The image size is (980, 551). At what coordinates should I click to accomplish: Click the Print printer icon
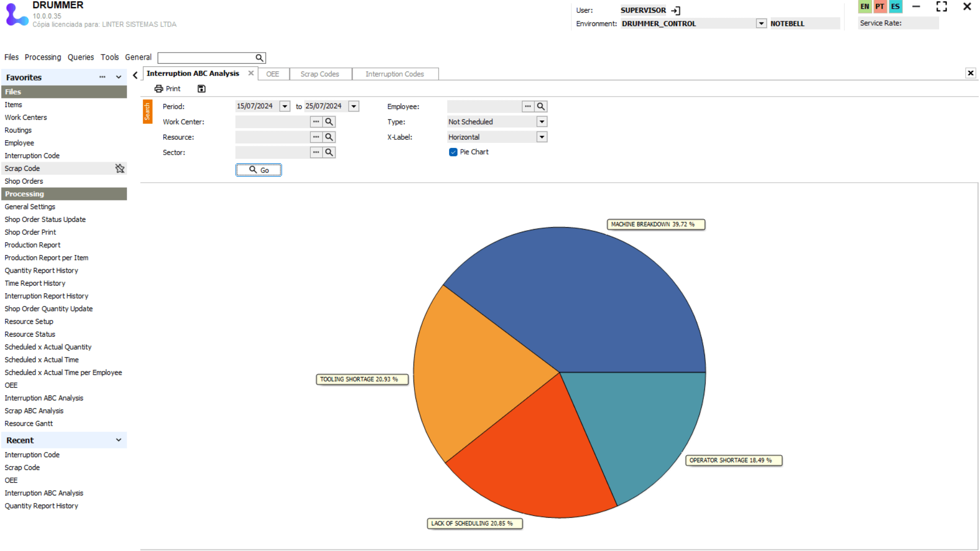pos(159,89)
